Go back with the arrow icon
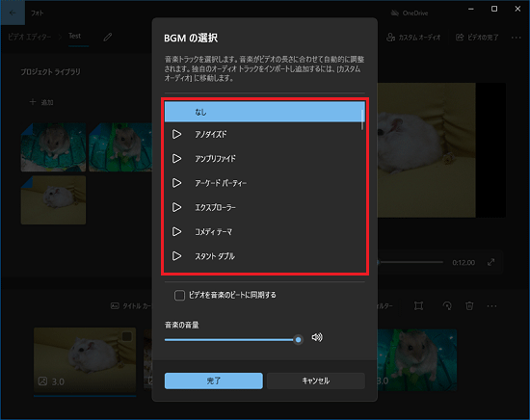530x420 pixels. click(x=13, y=13)
